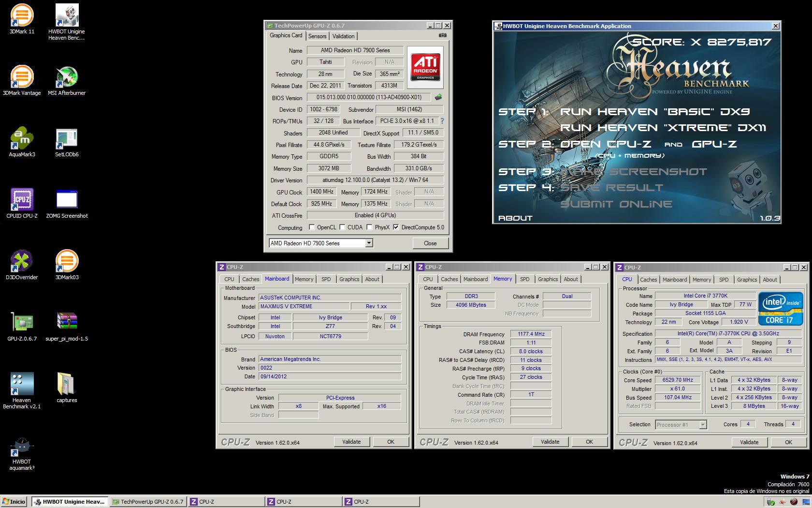
Task: Enable the PhysX checkbox in GPU-Z
Action: click(369, 227)
